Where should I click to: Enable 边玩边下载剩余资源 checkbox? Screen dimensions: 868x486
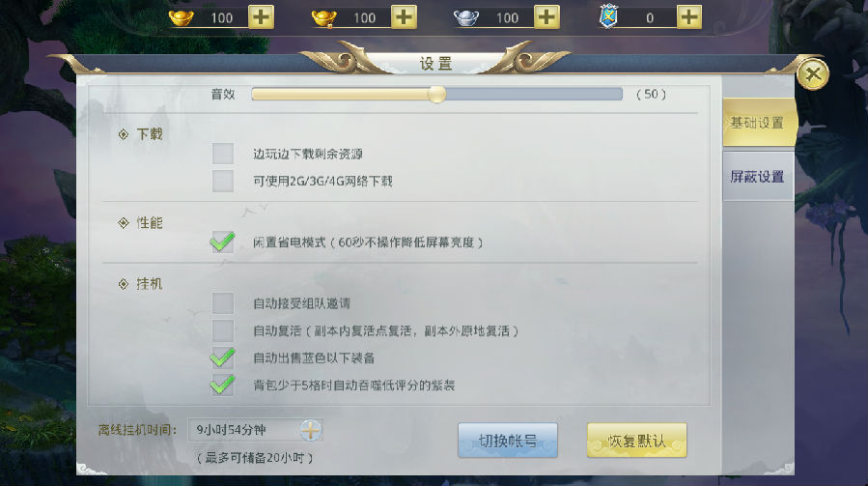click(x=222, y=154)
